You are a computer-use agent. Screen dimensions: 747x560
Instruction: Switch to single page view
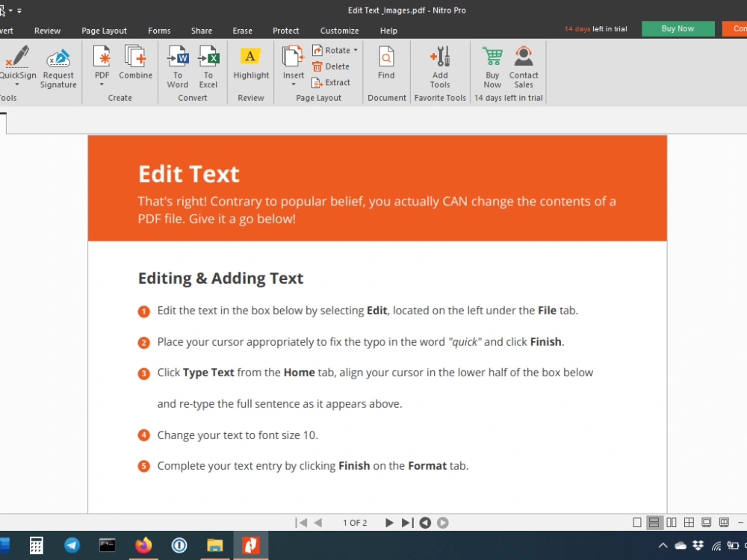pos(637,523)
